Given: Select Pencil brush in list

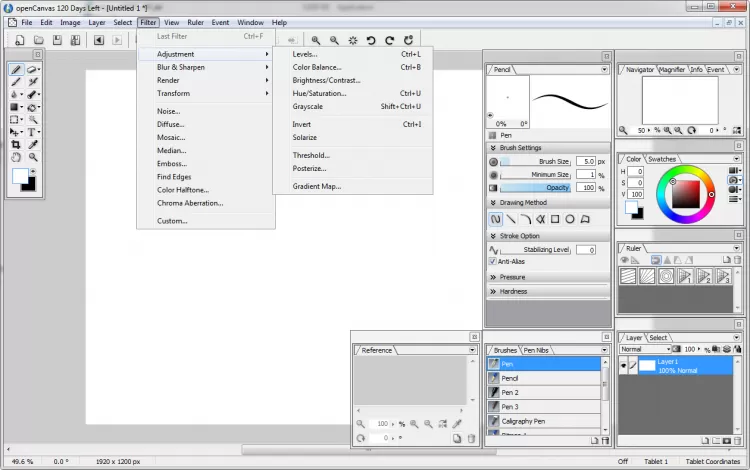Looking at the screenshot, I should pos(544,378).
